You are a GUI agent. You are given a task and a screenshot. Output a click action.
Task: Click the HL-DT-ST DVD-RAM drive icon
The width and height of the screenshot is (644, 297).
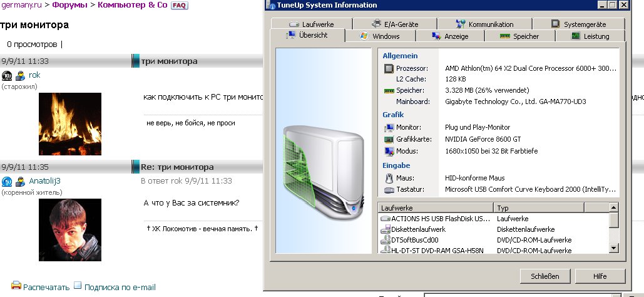tap(386, 250)
